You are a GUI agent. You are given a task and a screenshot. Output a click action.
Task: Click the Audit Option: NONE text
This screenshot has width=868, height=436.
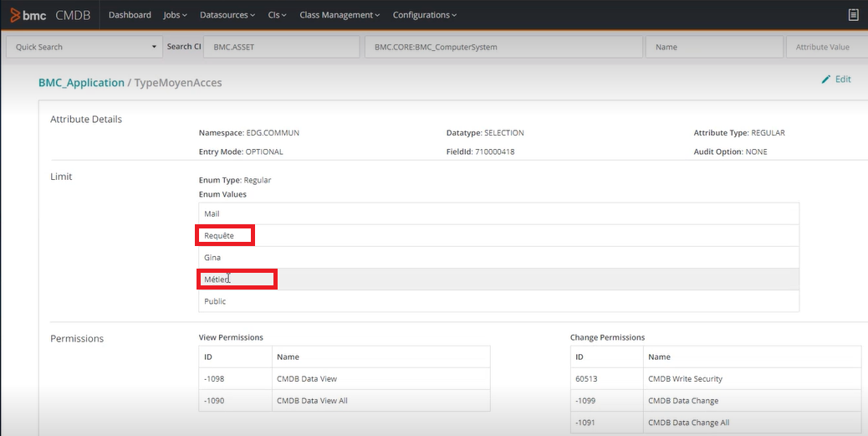[x=730, y=151]
